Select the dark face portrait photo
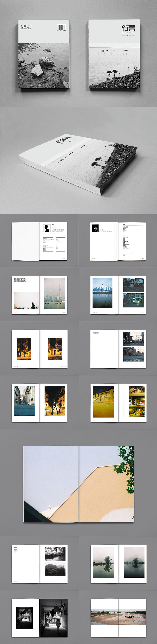The width and height of the screenshot is (157, 644). (x=95, y=228)
